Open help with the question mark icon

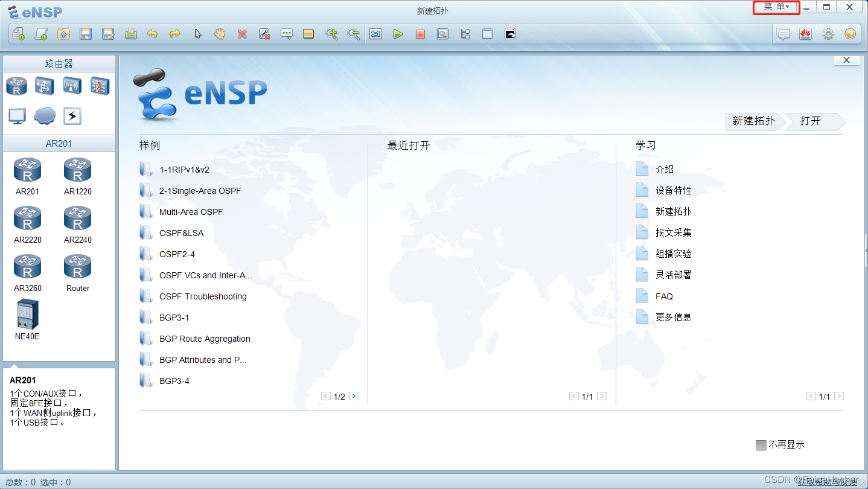850,34
